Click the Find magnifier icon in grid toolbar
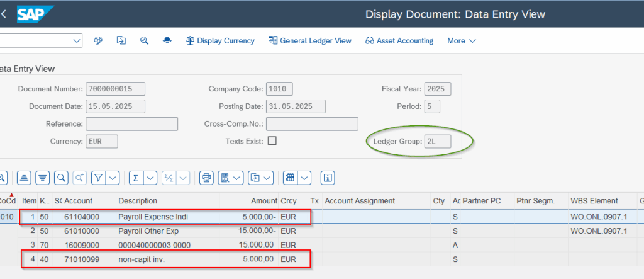Screen dimensions: 644x279 [x=61, y=178]
